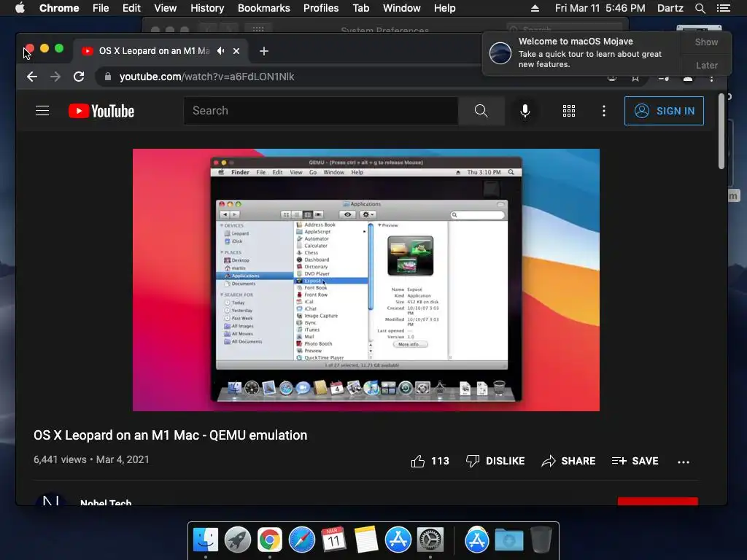Open System Preferences from the Dock

coord(430,540)
